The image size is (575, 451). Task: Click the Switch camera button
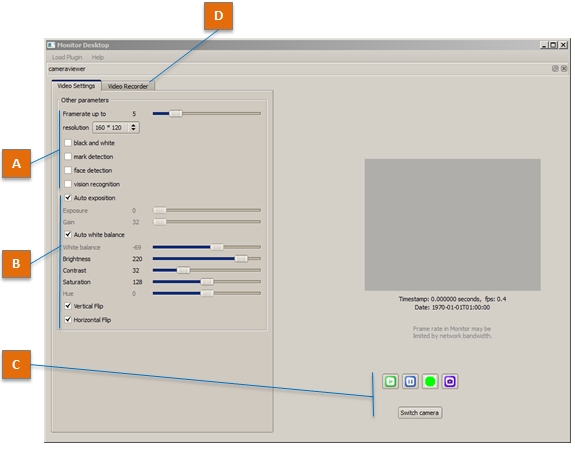[420, 412]
